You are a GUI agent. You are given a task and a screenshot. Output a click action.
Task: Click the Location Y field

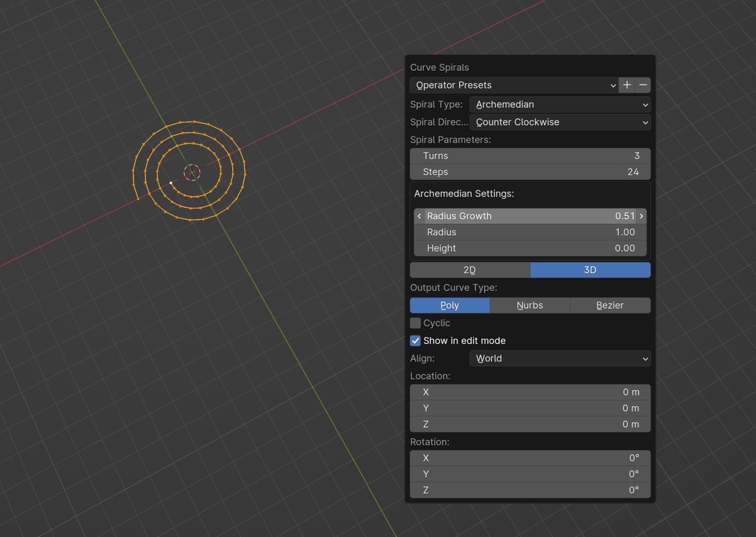[530, 408]
